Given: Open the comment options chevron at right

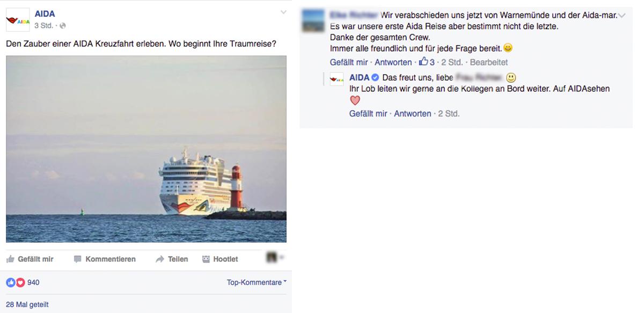Looking at the screenshot, I should [x=622, y=16].
